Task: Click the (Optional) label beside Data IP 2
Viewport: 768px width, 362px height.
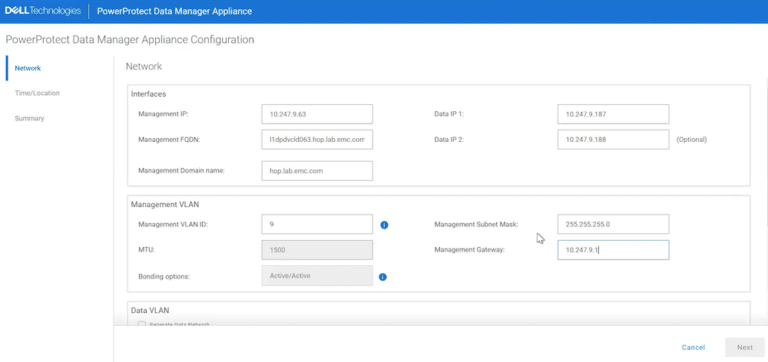Action: point(692,140)
